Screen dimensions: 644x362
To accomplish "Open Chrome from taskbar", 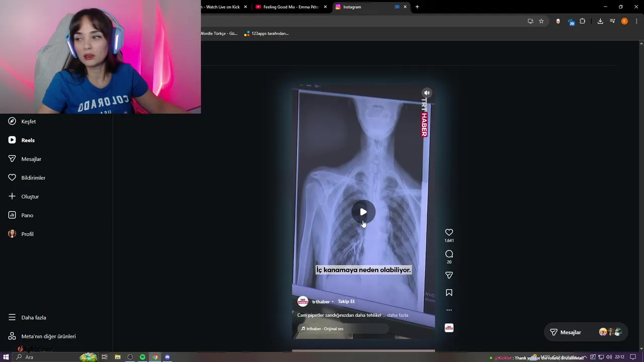I will [155, 357].
